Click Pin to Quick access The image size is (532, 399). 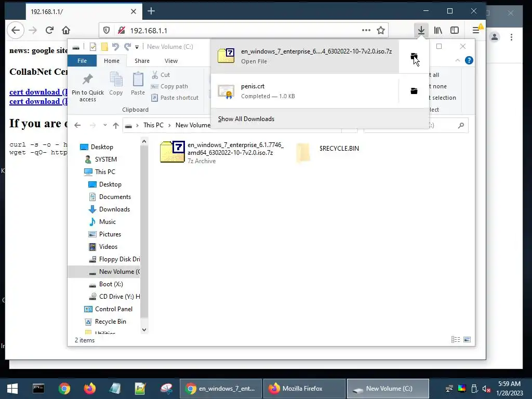(87, 87)
